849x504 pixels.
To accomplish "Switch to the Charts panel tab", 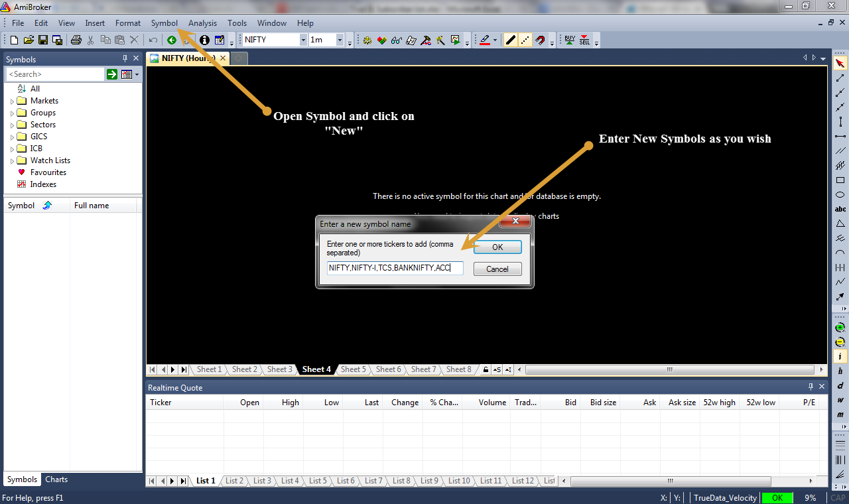I will click(56, 479).
